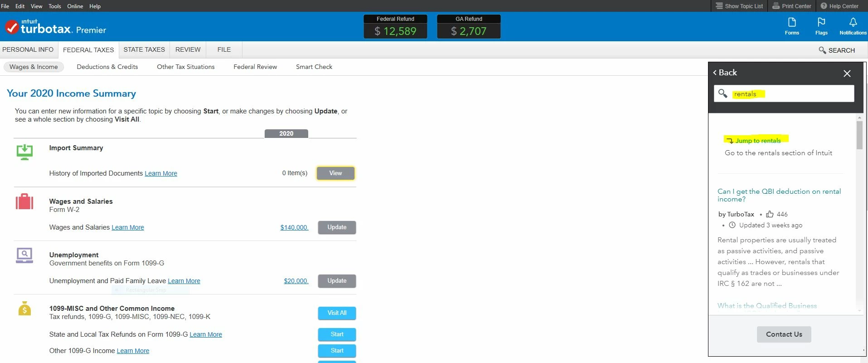
Task: Open Learn More for Imported Documents
Action: tap(161, 173)
